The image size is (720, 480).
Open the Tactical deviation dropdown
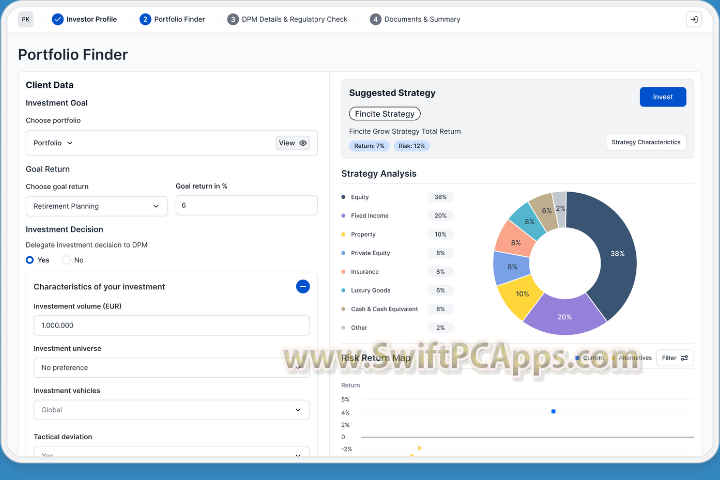(x=171, y=452)
